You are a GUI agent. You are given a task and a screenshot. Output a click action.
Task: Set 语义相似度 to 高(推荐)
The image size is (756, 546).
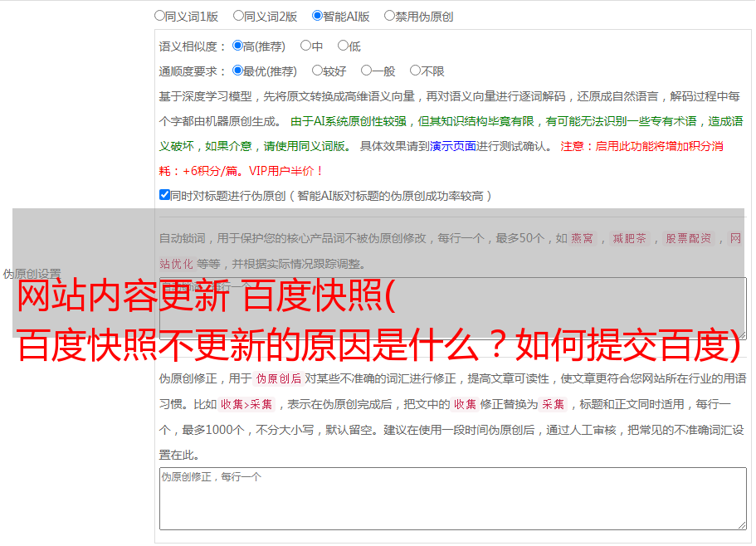pyautogui.click(x=237, y=46)
